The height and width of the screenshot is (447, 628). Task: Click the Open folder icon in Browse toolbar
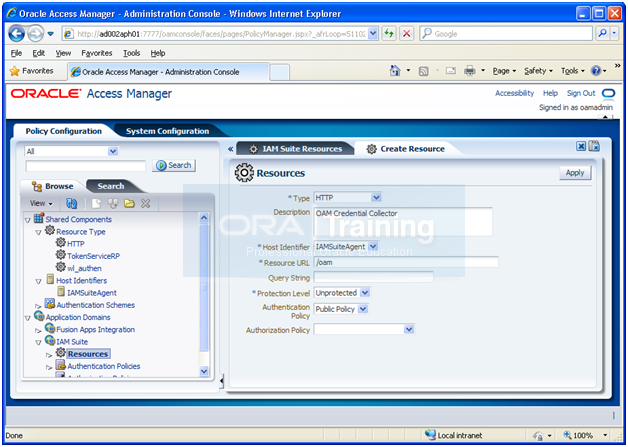tap(129, 203)
